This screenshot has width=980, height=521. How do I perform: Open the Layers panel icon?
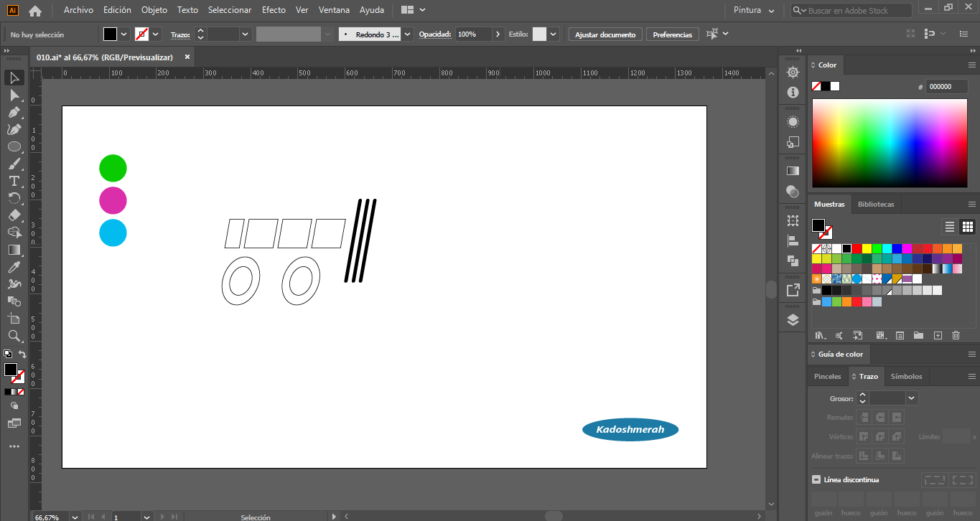click(793, 320)
